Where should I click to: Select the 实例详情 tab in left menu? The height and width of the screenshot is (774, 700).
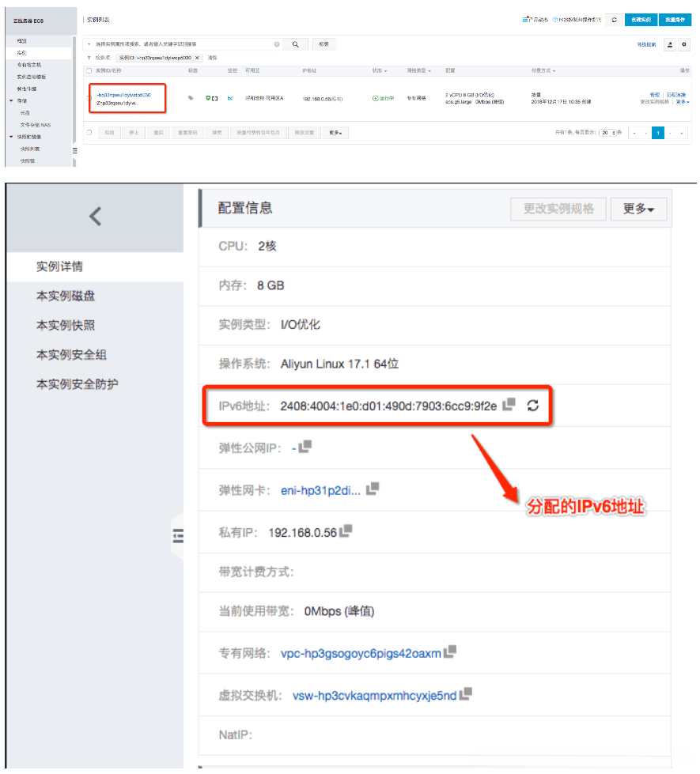tap(95, 266)
